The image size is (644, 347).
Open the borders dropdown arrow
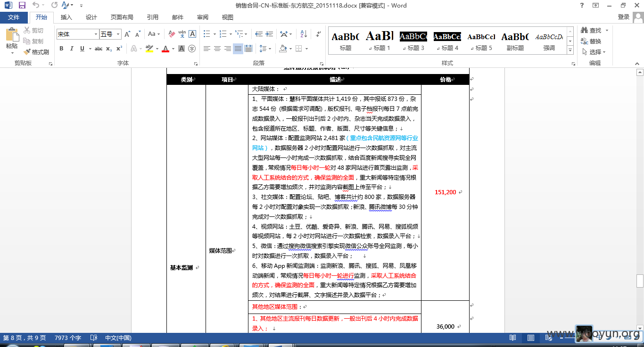coord(306,49)
